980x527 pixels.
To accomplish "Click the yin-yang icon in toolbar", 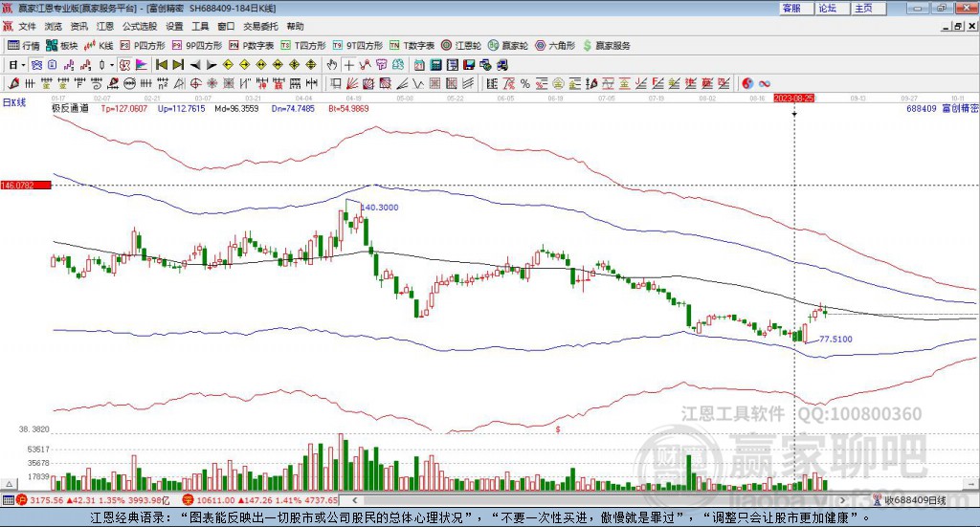I will [747, 83].
